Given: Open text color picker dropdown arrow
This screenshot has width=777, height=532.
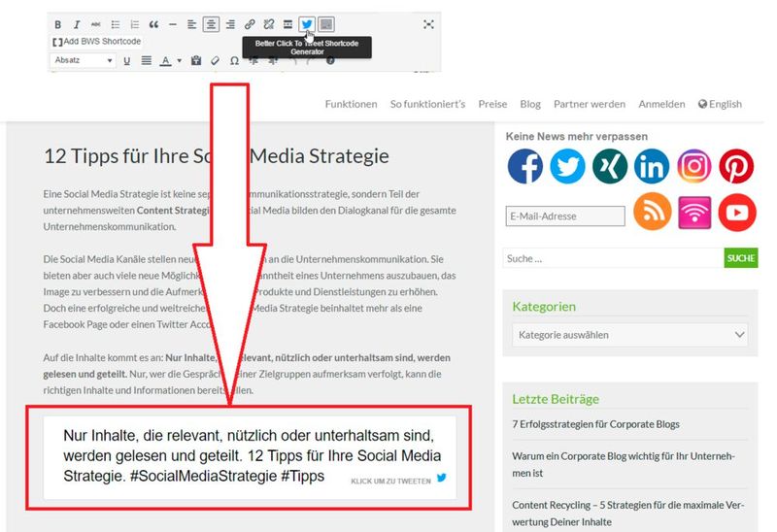Looking at the screenshot, I should click(x=180, y=60).
